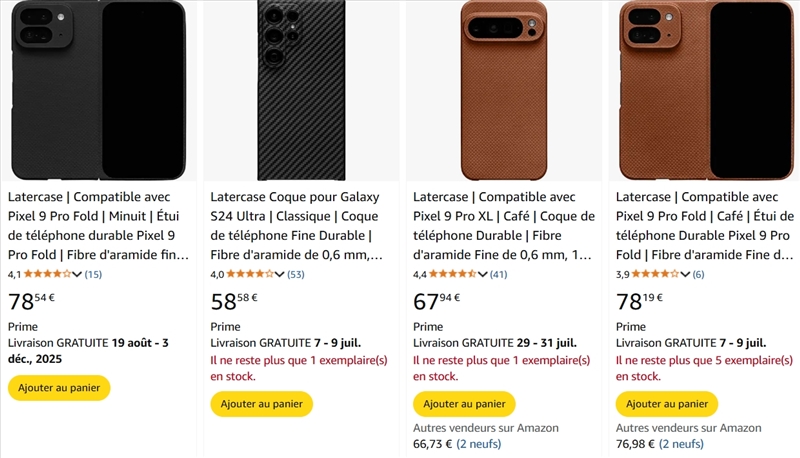Add the 67,94 € Pixel 9 Pro XL case to cart
The width and height of the screenshot is (800, 458).
[464, 404]
